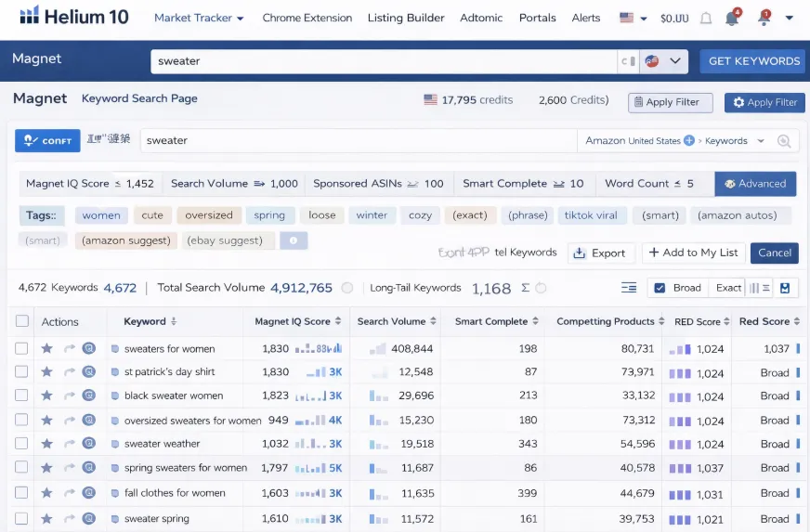Image resolution: width=810 pixels, height=532 pixels.
Task: Click the Search Volume filter value 1,000
Action: pos(284,184)
